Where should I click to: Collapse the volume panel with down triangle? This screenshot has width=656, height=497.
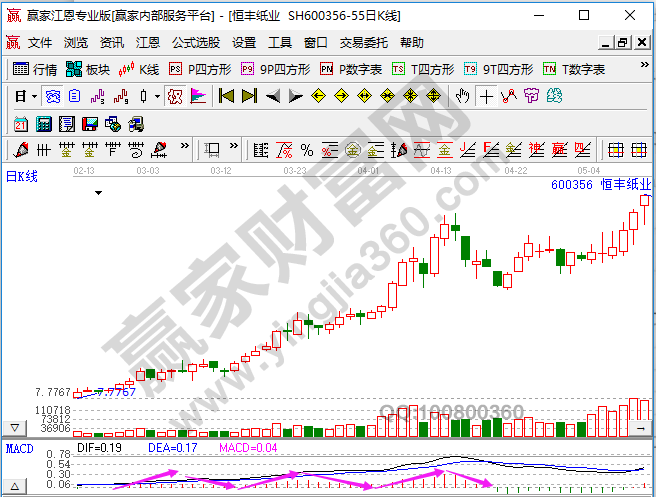(x=14, y=427)
